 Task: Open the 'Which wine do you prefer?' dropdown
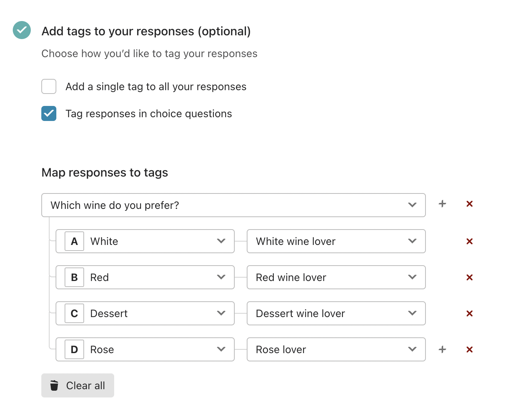click(x=234, y=205)
